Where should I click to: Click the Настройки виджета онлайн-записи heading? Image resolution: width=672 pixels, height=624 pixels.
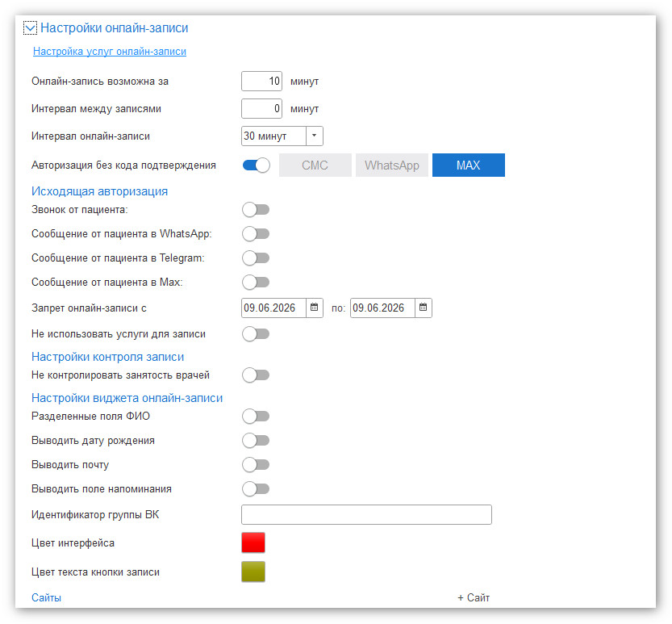pyautogui.click(x=127, y=398)
